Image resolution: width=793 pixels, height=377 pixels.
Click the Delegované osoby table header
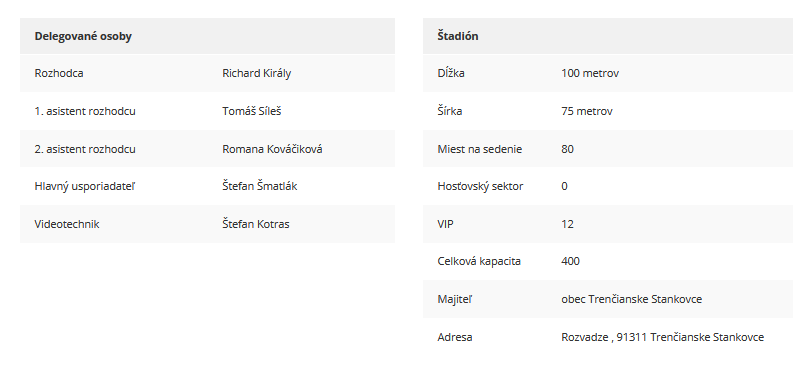[207, 36]
